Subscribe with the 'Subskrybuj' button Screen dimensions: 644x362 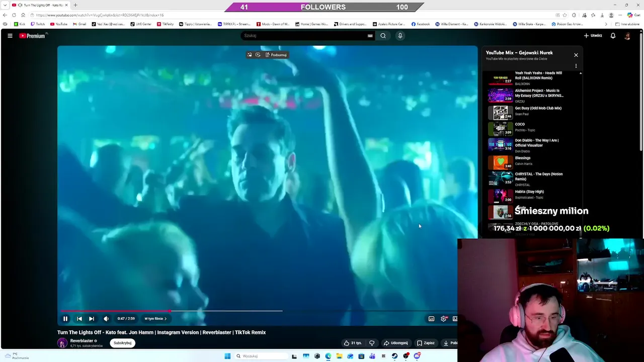pos(122,343)
